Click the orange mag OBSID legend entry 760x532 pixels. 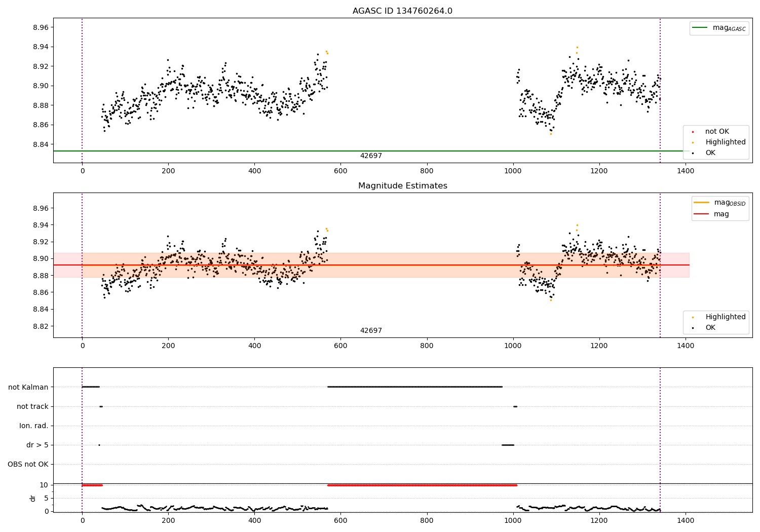tap(720, 203)
